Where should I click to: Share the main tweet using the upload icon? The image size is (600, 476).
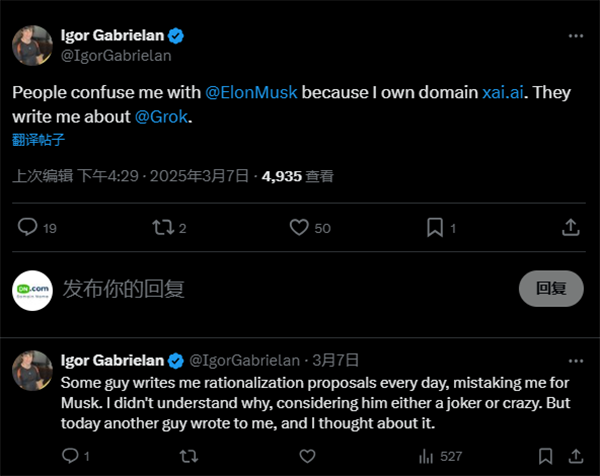[x=571, y=228]
